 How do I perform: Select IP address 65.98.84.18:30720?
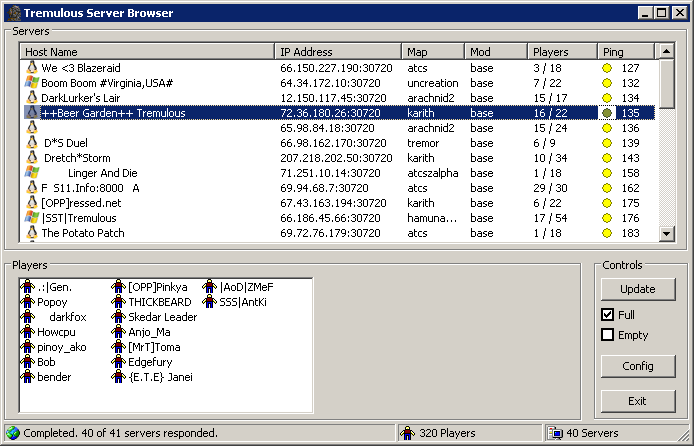tap(327, 128)
